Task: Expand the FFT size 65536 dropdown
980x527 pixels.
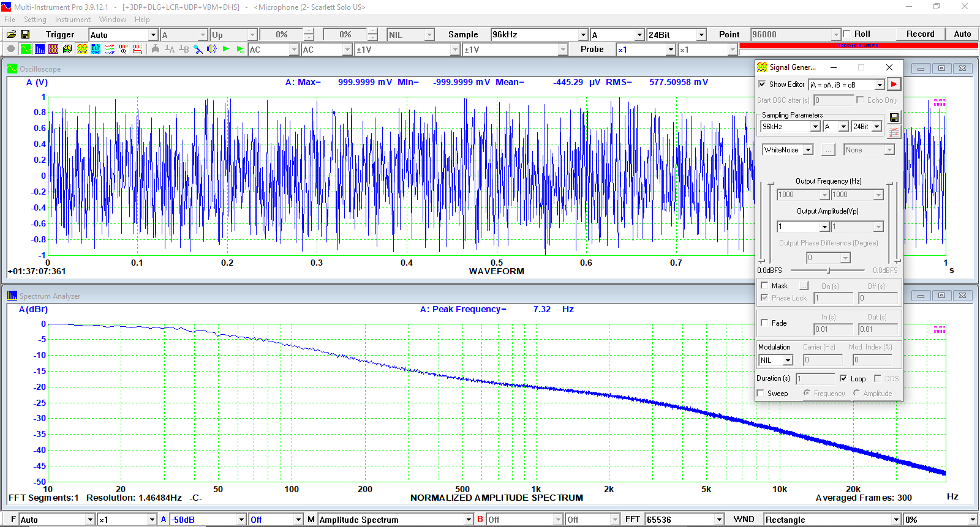Action: (x=720, y=520)
